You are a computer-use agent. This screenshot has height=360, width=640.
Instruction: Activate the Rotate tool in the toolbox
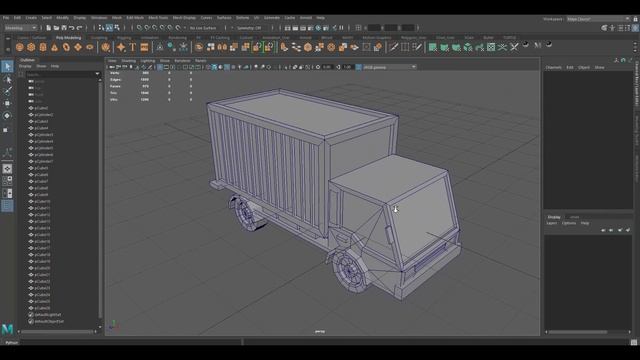click(7, 116)
